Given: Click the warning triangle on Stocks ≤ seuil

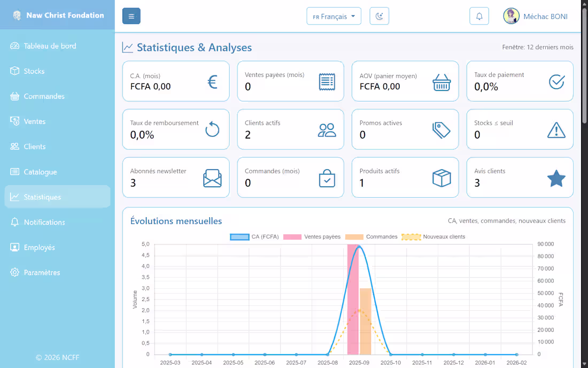Looking at the screenshot, I should tap(556, 130).
